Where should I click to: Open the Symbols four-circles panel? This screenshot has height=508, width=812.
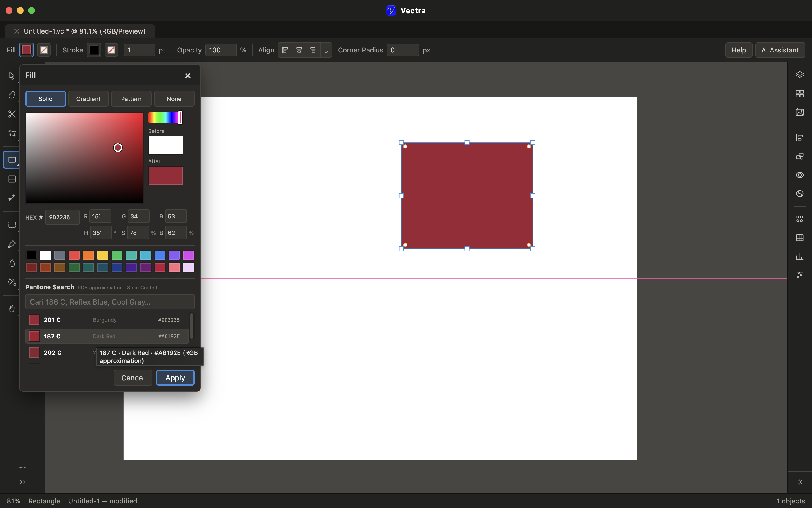click(x=800, y=219)
